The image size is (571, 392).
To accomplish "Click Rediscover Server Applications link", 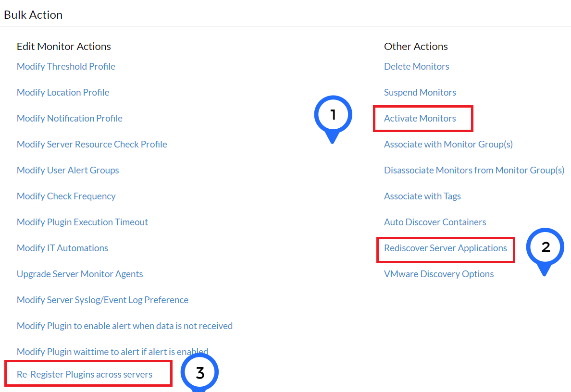I will [x=445, y=248].
